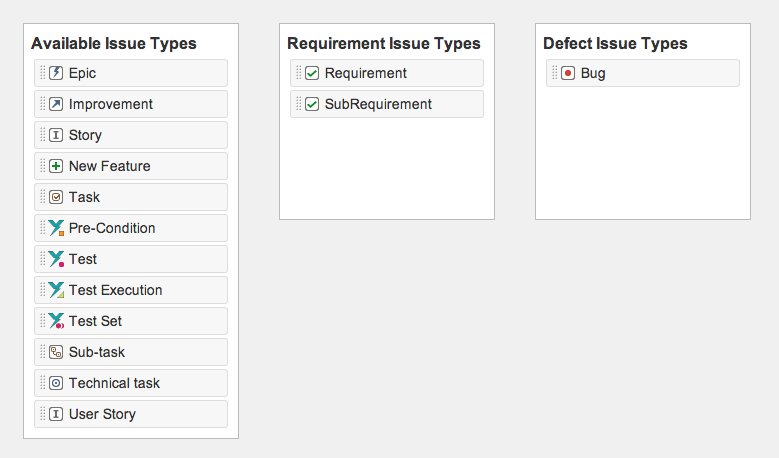Click the Bug red dot icon

[568, 73]
